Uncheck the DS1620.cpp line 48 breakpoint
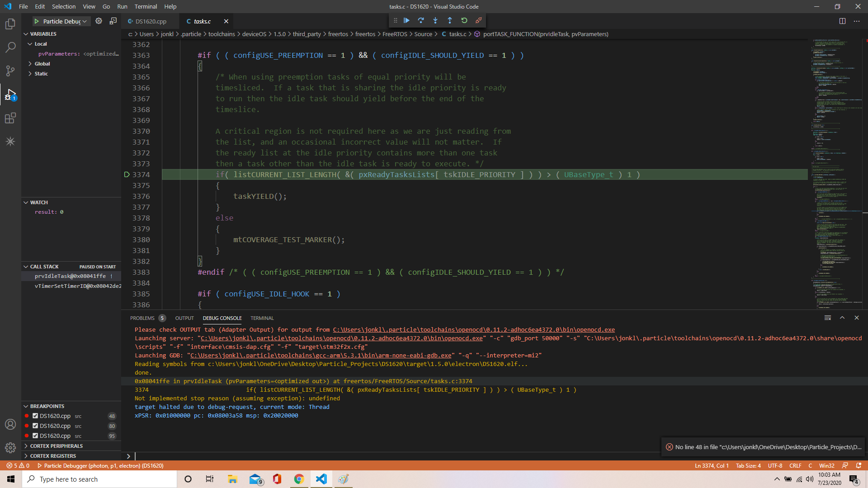Viewport: 868px width, 488px height. pyautogui.click(x=35, y=416)
